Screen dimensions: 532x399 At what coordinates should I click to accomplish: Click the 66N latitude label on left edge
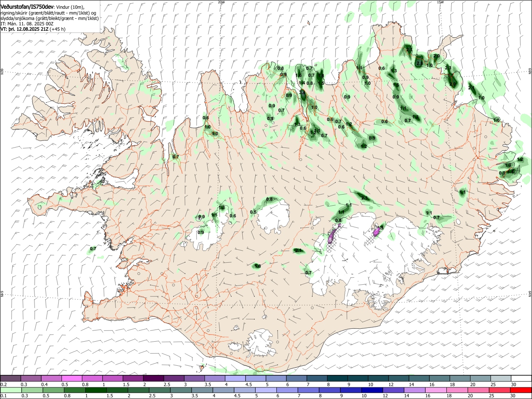pyautogui.click(x=2, y=72)
